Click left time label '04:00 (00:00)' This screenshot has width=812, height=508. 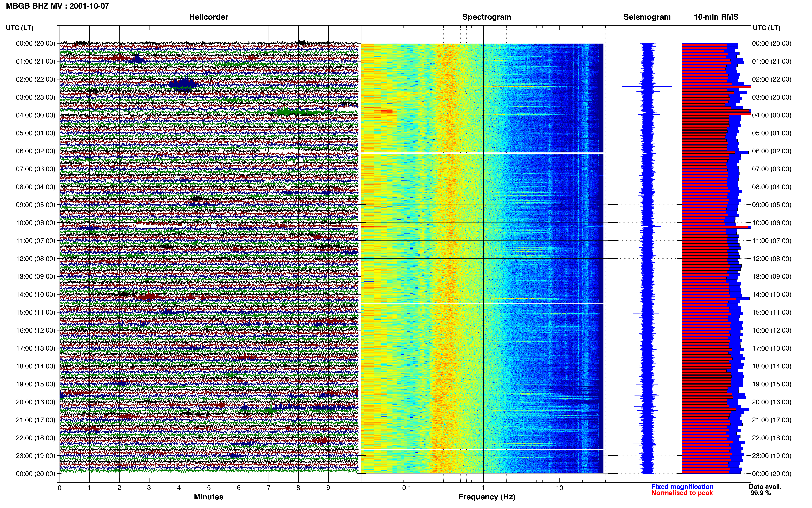pos(36,115)
